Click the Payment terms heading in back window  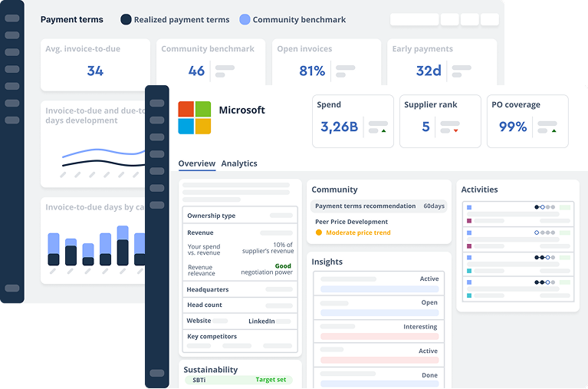click(71, 19)
